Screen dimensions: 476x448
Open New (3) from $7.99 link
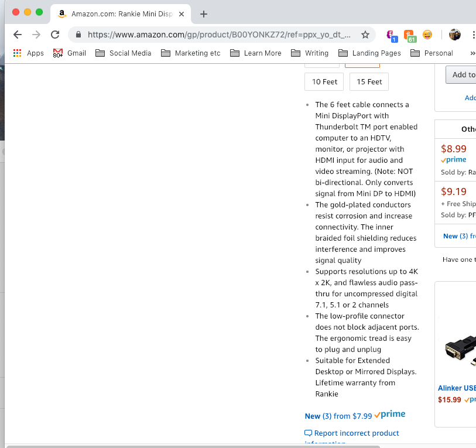point(338,416)
